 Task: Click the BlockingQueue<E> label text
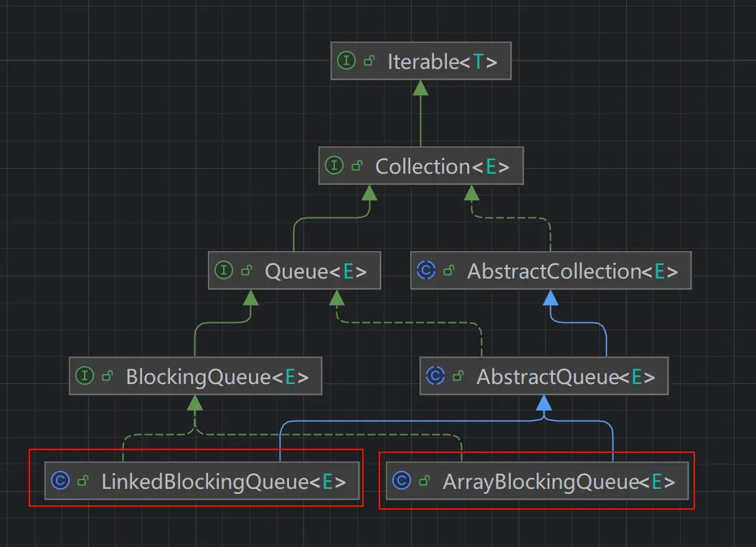[x=217, y=377]
